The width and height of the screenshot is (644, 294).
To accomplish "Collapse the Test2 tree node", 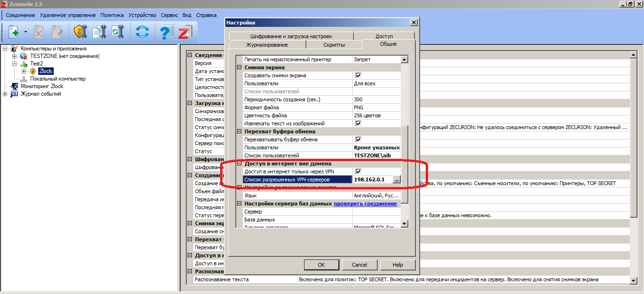I will [15, 64].
